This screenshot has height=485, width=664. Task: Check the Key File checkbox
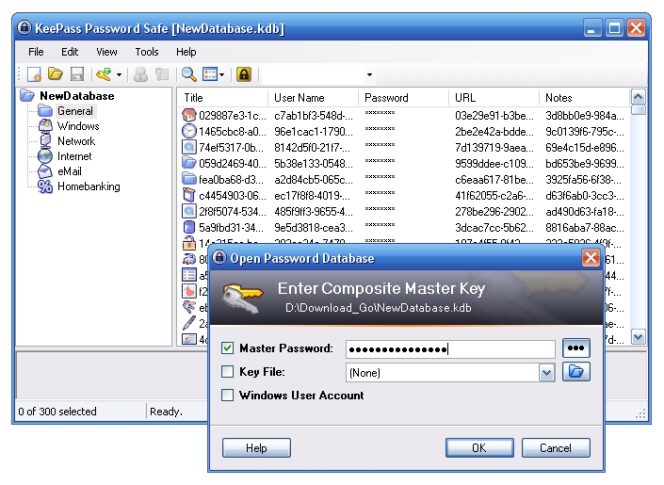click(227, 372)
